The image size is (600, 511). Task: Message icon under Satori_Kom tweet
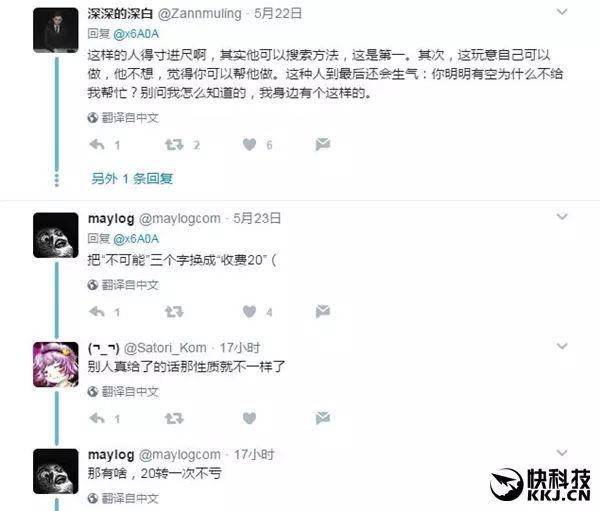[x=323, y=418]
